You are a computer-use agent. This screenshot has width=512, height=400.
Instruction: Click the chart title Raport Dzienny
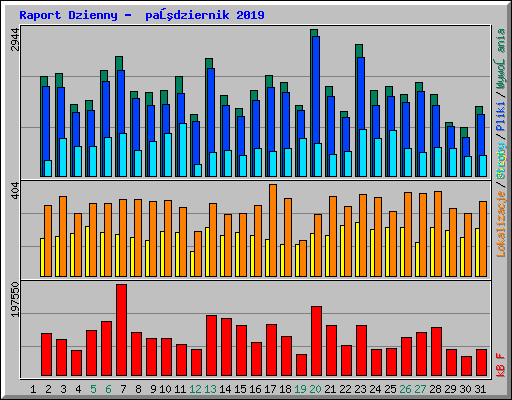pyautogui.click(x=68, y=15)
